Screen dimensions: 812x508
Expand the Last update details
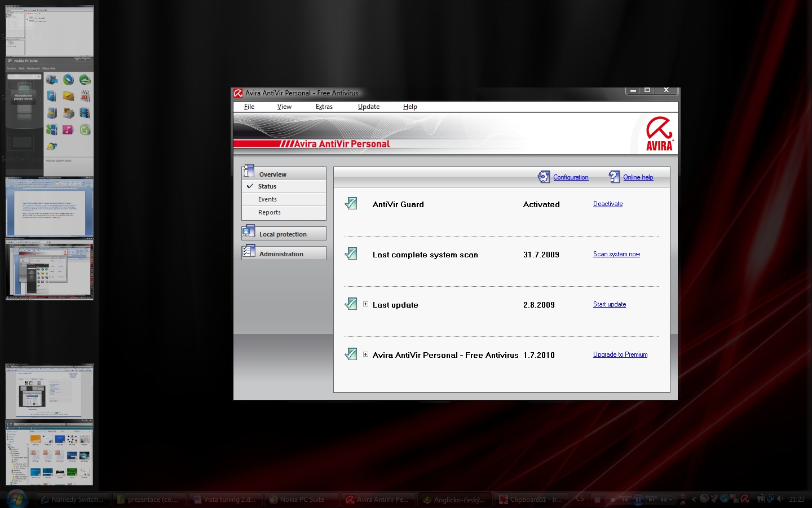(365, 304)
